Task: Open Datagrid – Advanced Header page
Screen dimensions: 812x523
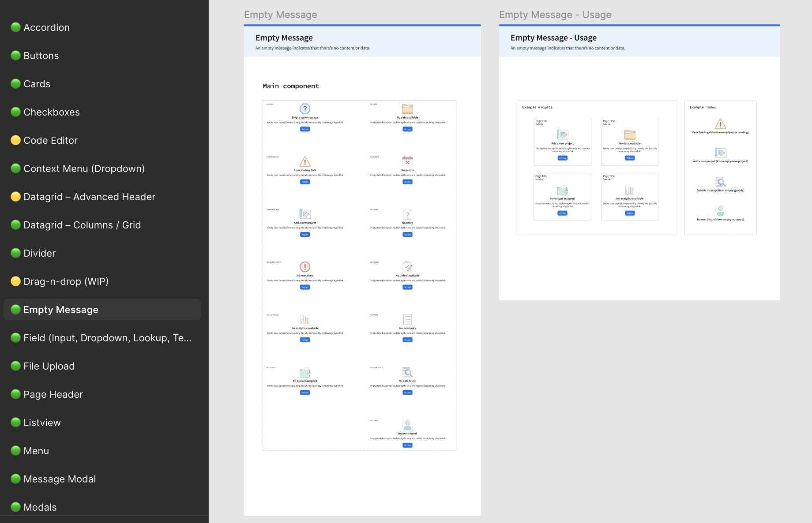Action: tap(102, 197)
